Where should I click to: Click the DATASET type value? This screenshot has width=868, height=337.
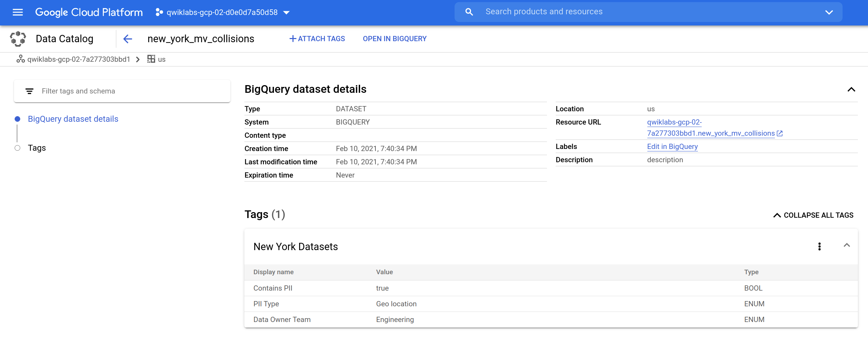click(351, 109)
